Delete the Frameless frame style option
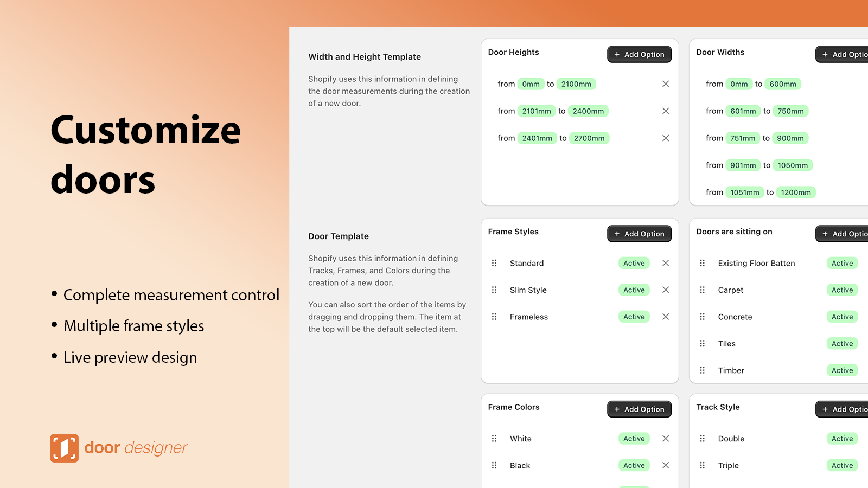Screen dimensions: 868x488 (666, 317)
